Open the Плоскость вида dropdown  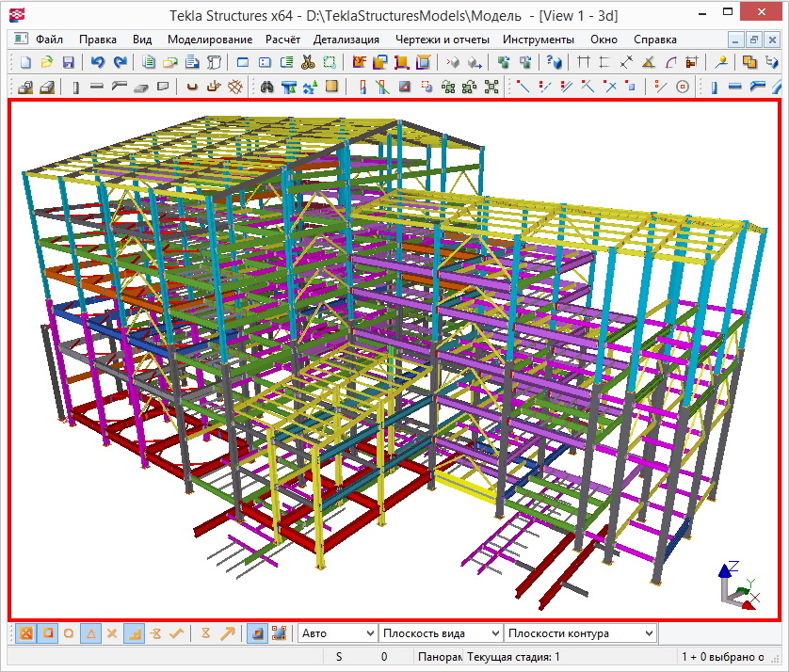pyautogui.click(x=441, y=633)
